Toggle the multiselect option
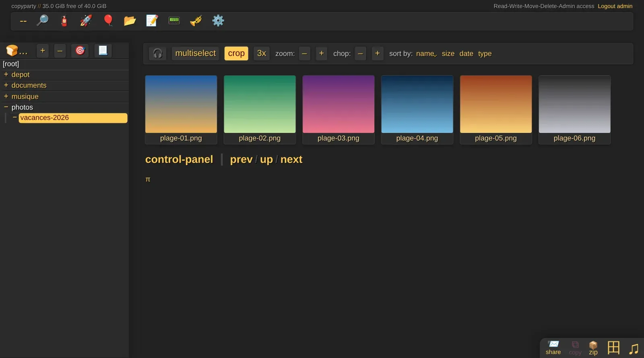The image size is (644, 358). tap(196, 54)
